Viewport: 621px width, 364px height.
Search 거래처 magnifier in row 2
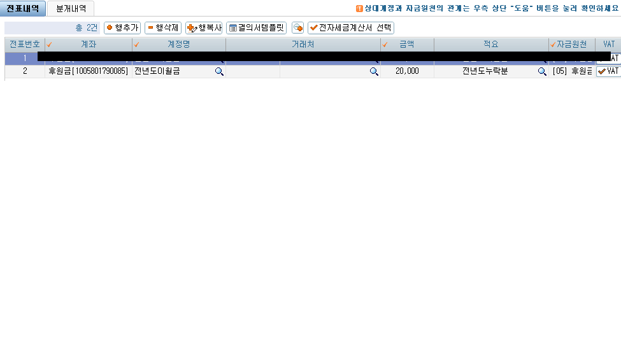(374, 72)
